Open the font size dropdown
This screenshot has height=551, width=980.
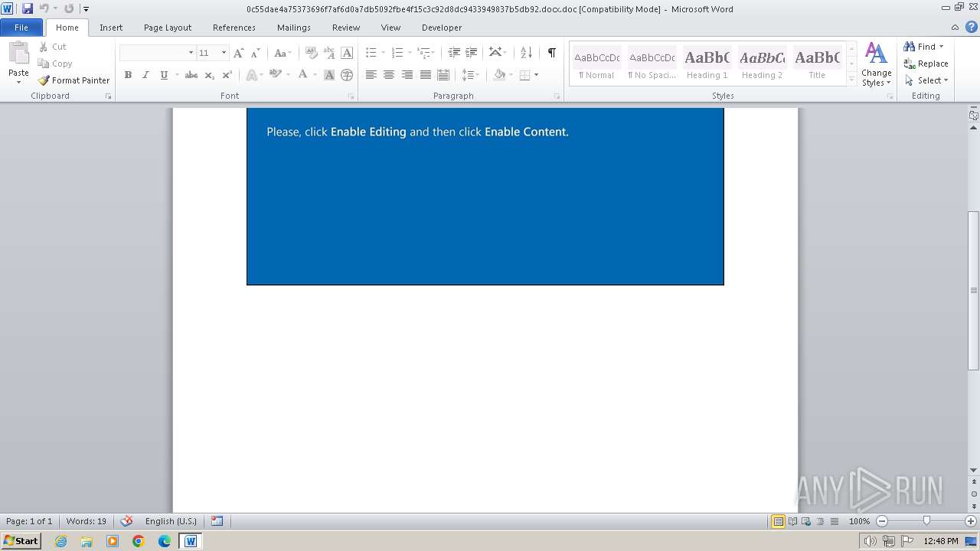[224, 53]
